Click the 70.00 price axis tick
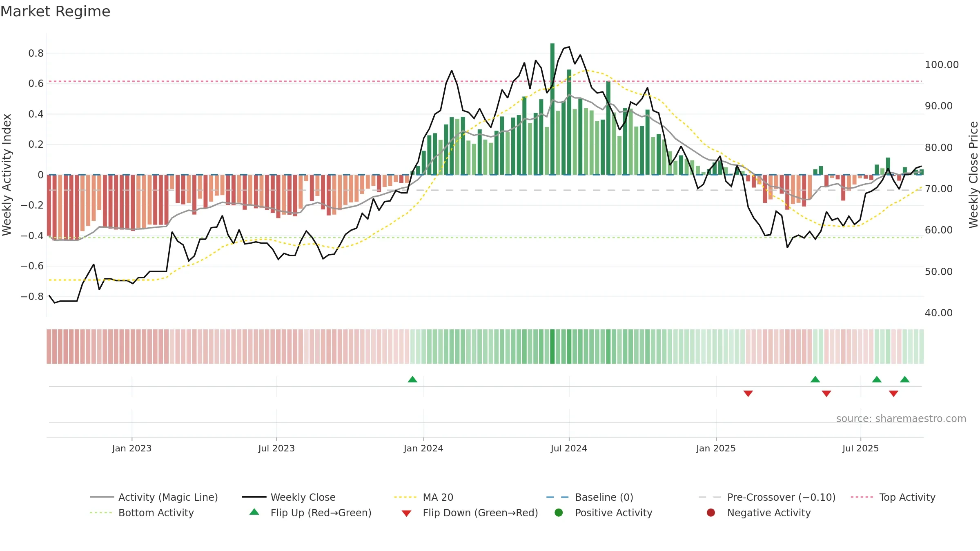Screen dimensions: 980x551 coord(939,189)
